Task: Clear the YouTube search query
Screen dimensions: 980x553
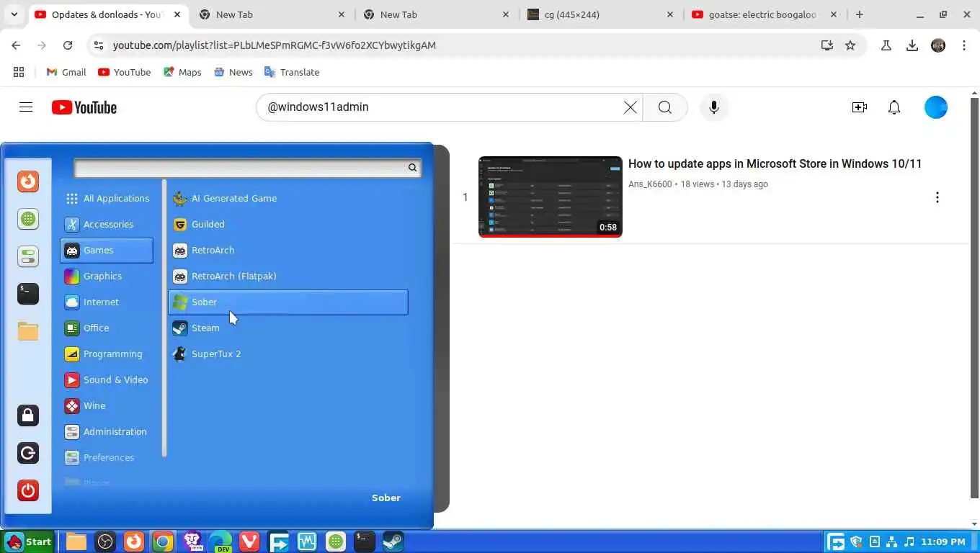Action: coord(630,107)
